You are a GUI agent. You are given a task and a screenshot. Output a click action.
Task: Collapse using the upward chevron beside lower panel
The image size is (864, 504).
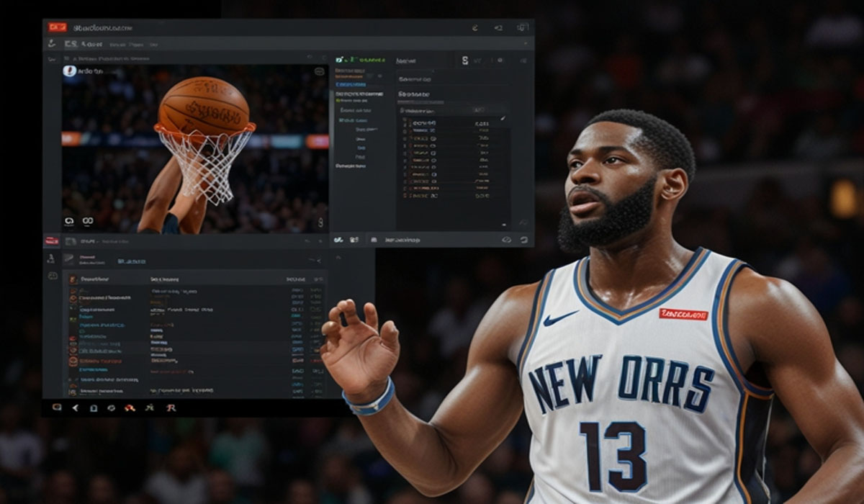coord(338,257)
